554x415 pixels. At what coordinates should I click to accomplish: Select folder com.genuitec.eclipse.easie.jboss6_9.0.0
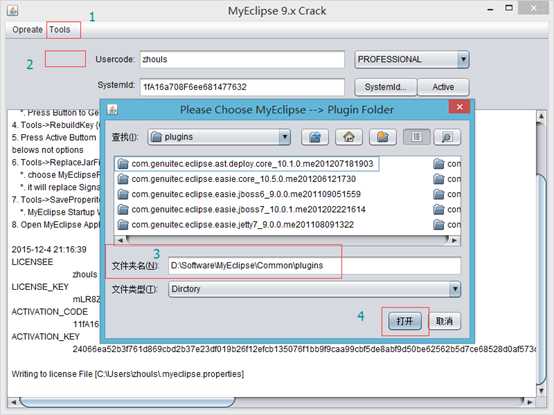point(239,194)
